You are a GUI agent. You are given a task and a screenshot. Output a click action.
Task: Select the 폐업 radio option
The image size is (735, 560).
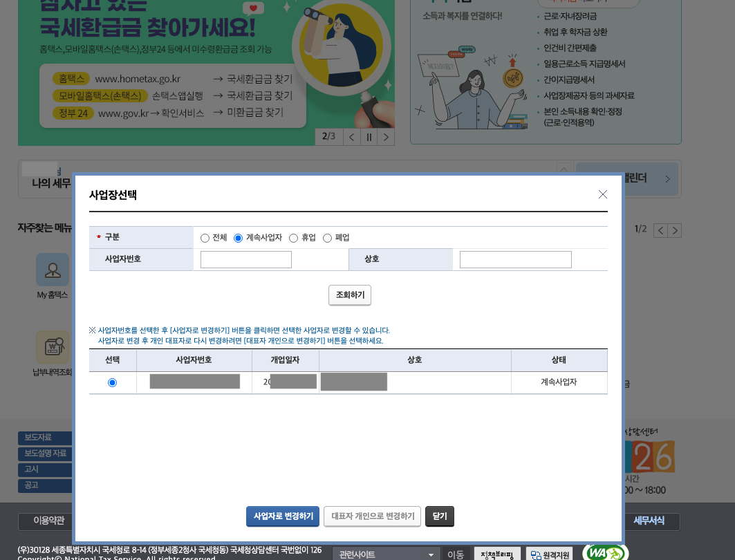coord(327,238)
